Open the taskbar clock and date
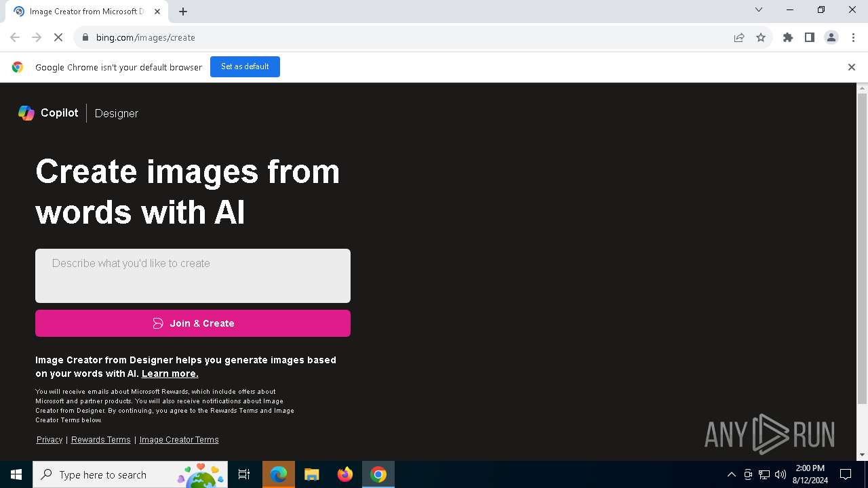868x488 pixels. pos(810,474)
